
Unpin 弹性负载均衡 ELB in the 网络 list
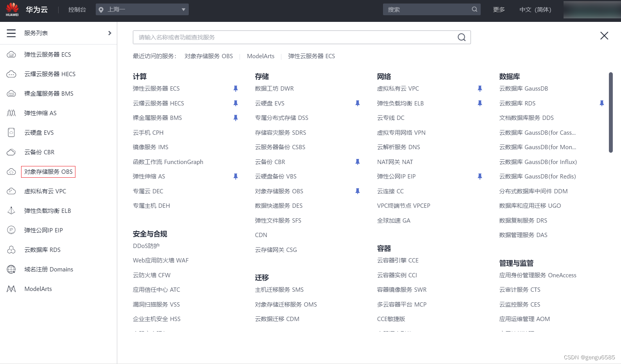tap(480, 103)
